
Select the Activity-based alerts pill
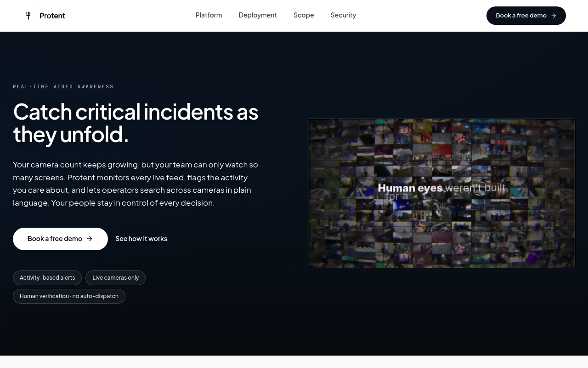[x=47, y=278]
